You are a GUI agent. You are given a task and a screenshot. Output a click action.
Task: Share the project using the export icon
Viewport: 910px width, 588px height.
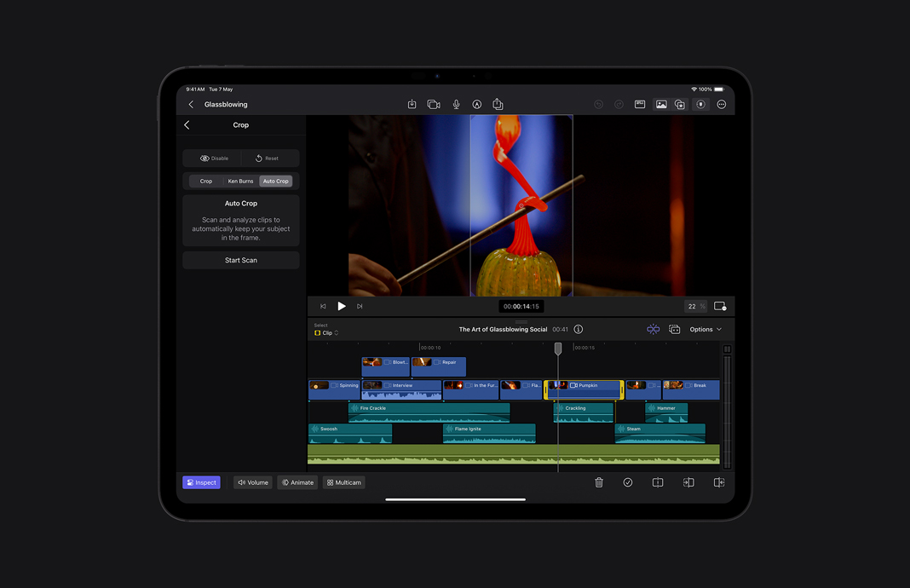click(x=498, y=104)
